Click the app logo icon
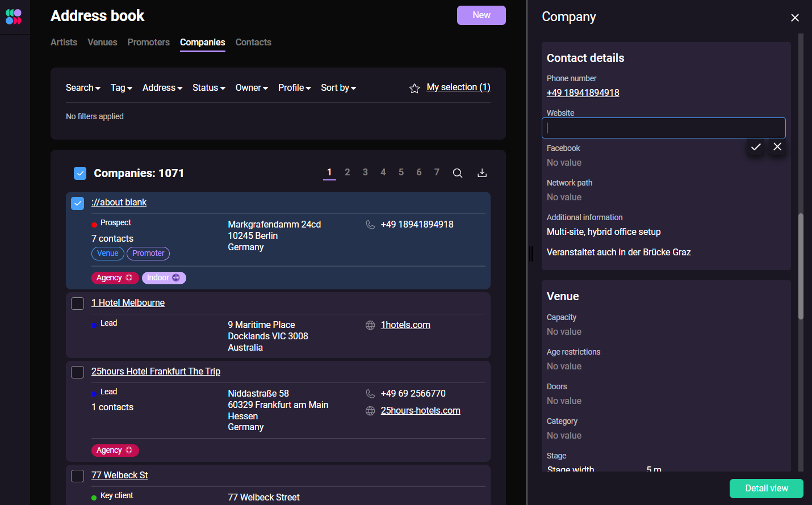This screenshot has height=505, width=812. pos(14,16)
